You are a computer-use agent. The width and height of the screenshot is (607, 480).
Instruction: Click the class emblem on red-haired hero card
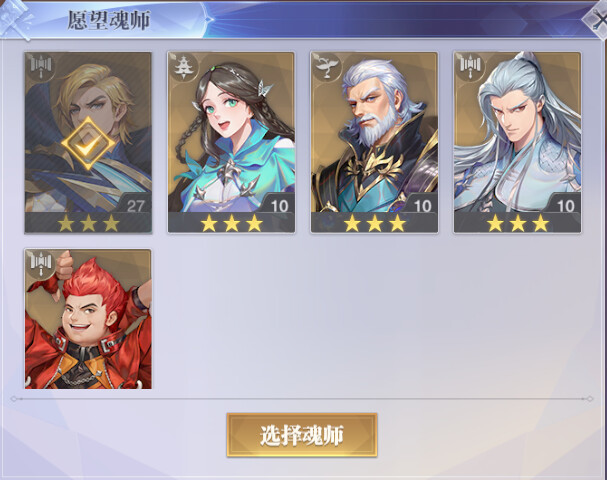41,264
